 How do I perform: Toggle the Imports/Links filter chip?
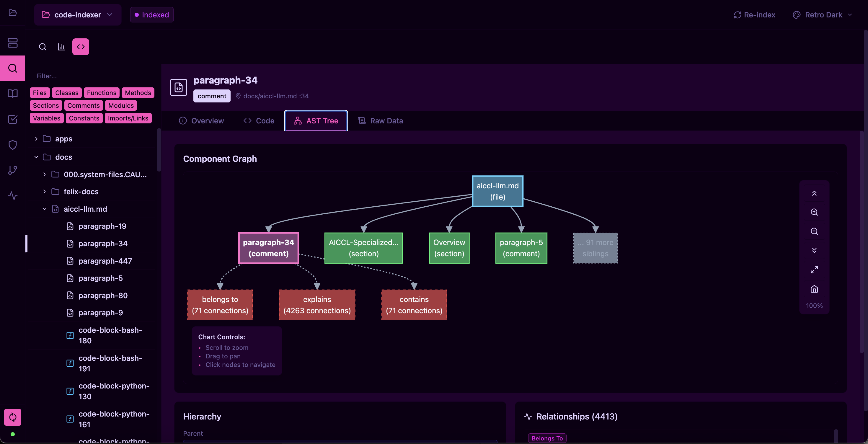click(128, 118)
